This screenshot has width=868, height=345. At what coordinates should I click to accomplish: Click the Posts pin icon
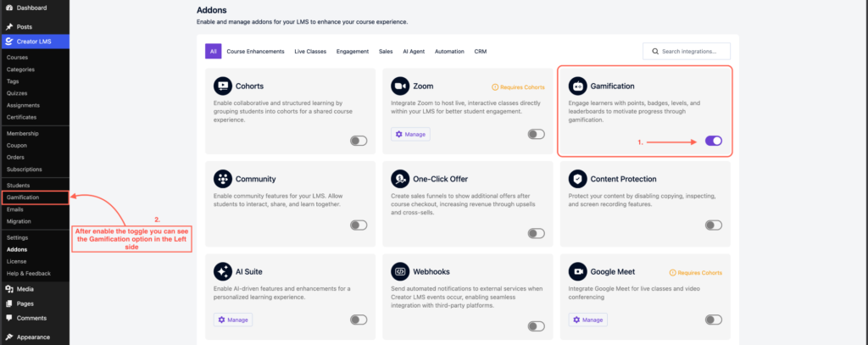(x=9, y=26)
